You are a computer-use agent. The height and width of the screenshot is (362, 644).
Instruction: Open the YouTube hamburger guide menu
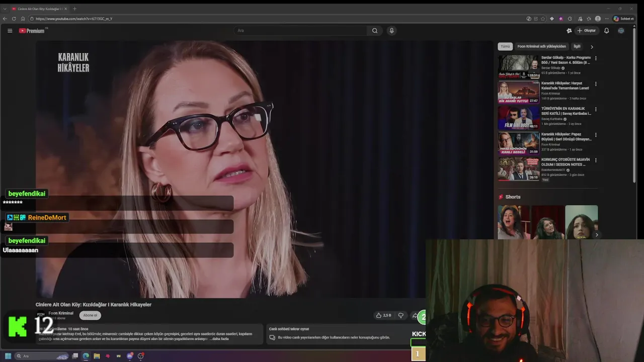click(x=10, y=31)
